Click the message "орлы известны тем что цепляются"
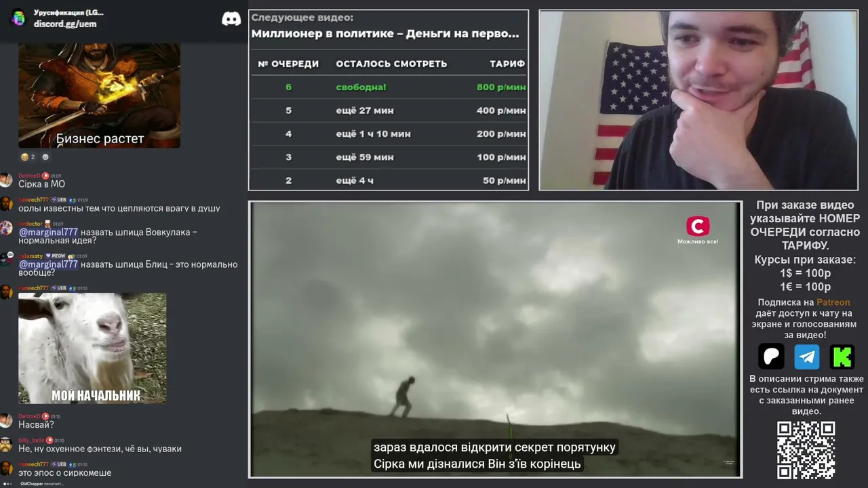Screen dimensions: 868x488 tap(119, 209)
